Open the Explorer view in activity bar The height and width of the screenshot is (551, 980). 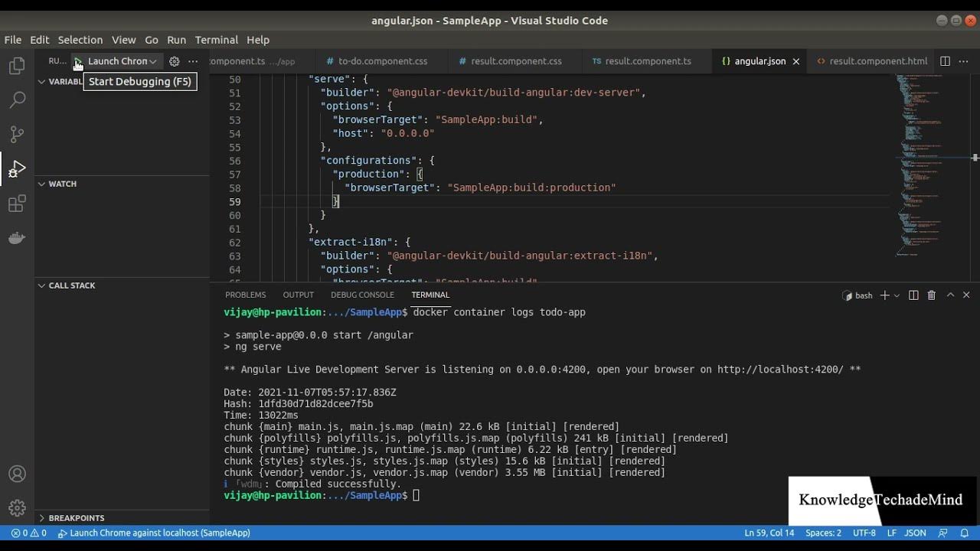point(17,66)
